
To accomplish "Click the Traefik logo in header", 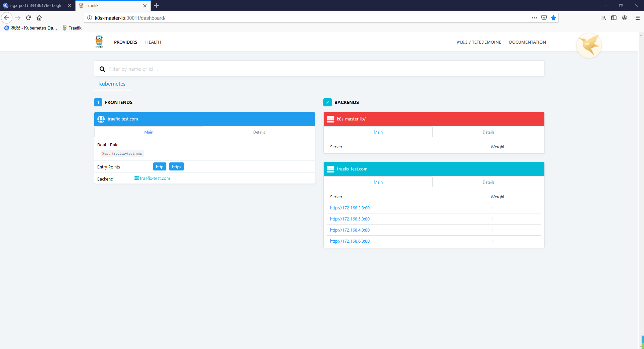I will [99, 42].
